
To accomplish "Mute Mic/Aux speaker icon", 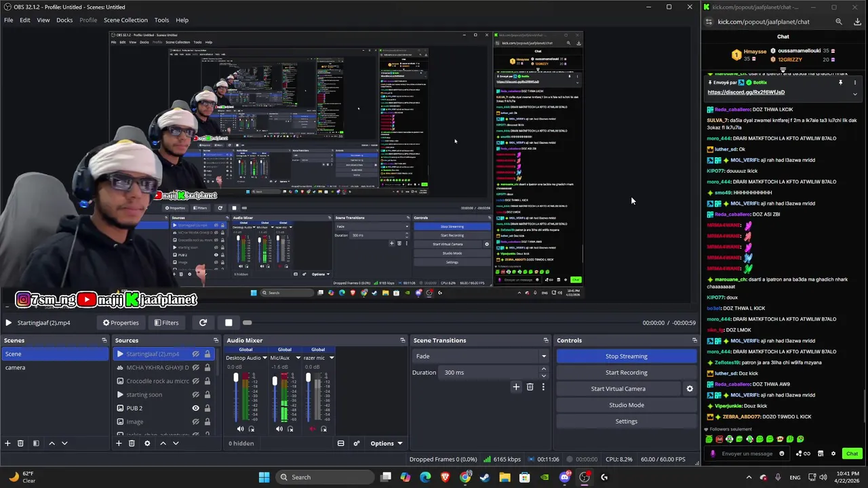I will click(x=279, y=429).
